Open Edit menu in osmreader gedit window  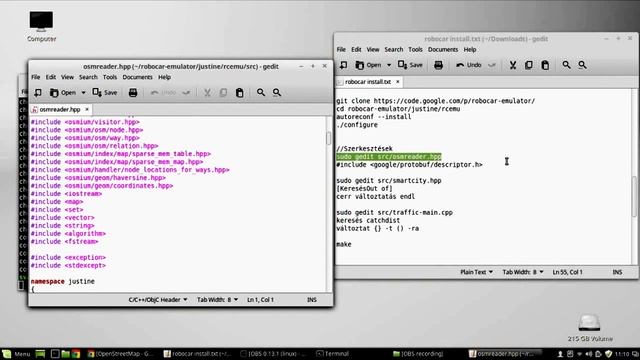coord(51,77)
